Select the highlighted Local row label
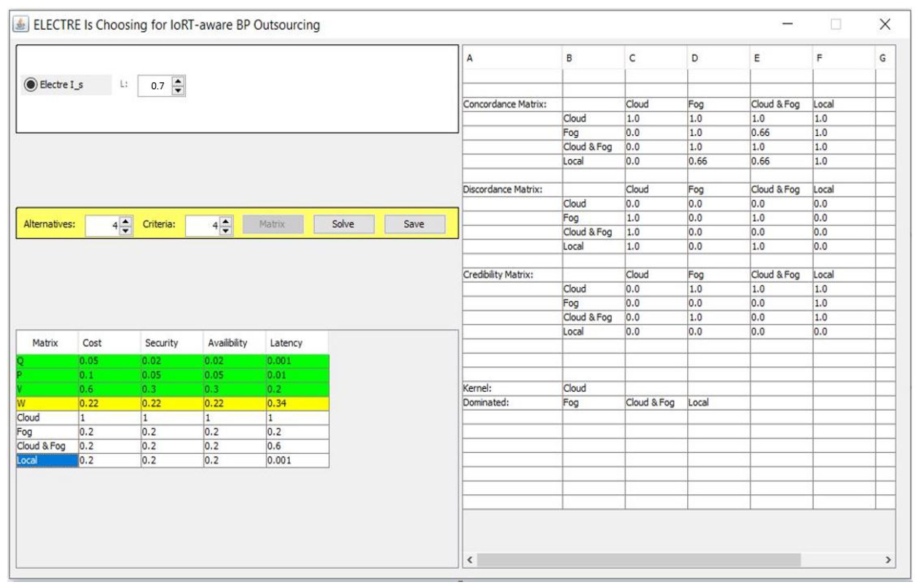This screenshot has width=919, height=588. click(47, 460)
